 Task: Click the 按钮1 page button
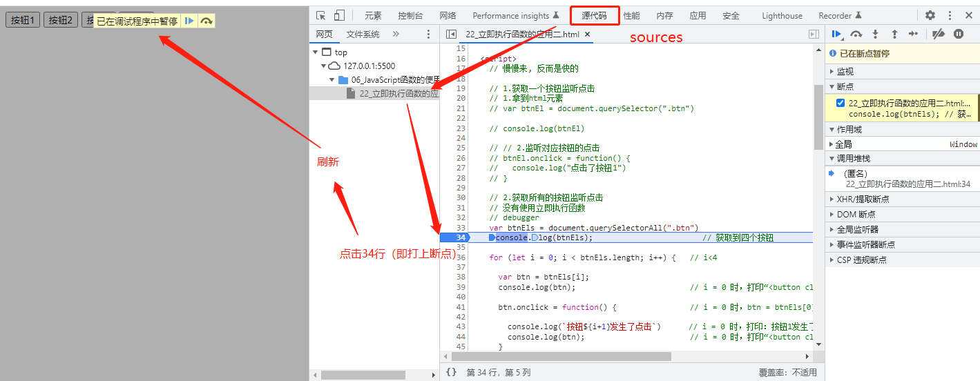[x=23, y=20]
